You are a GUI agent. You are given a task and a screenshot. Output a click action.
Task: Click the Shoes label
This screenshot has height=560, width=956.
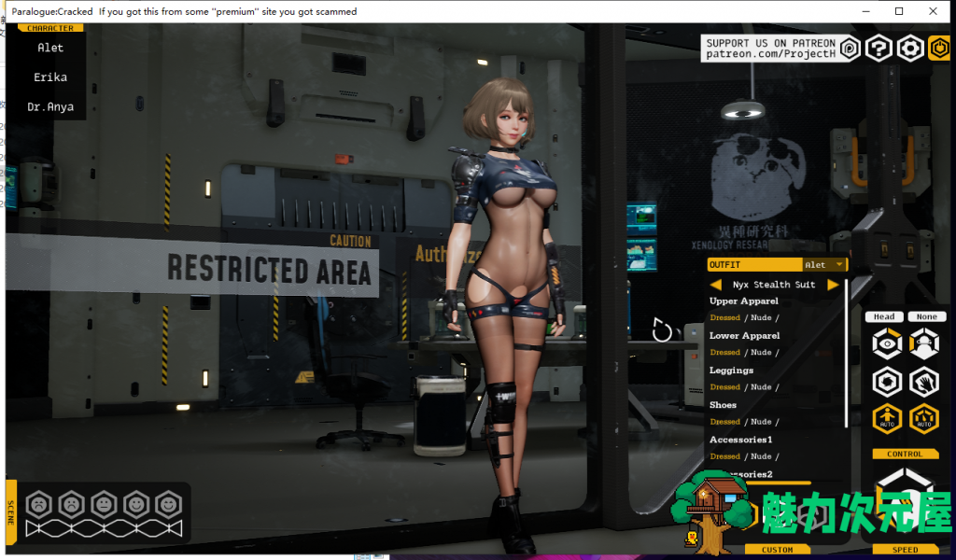pos(723,405)
